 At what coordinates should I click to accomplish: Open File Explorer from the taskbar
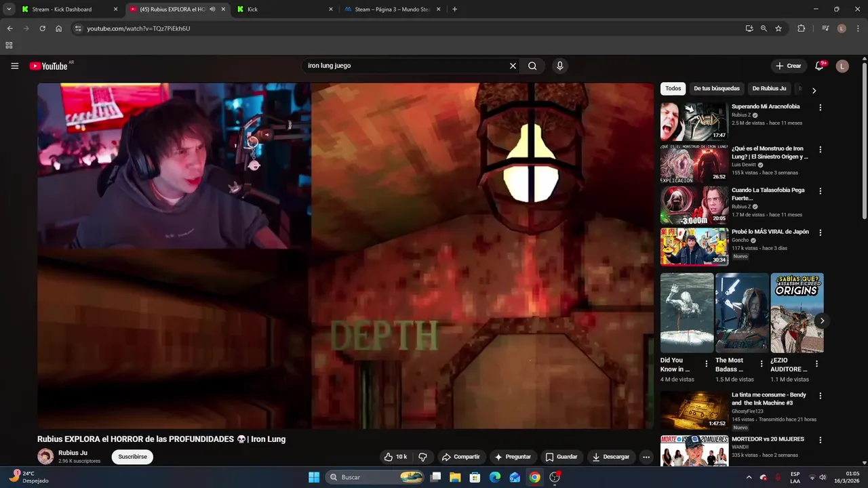pos(455,477)
